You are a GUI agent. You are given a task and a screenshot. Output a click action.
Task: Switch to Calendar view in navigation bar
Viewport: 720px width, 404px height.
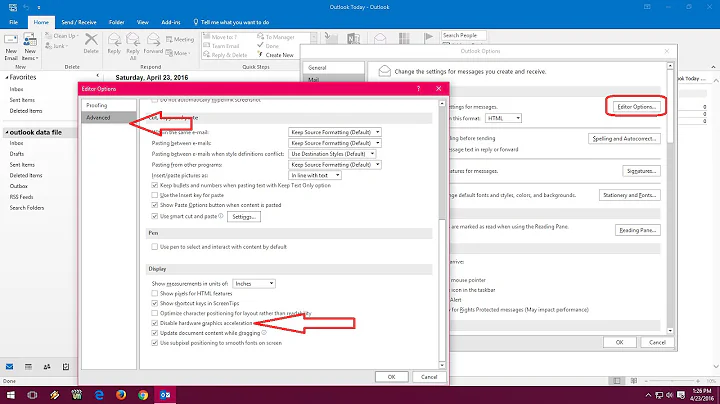click(28, 367)
